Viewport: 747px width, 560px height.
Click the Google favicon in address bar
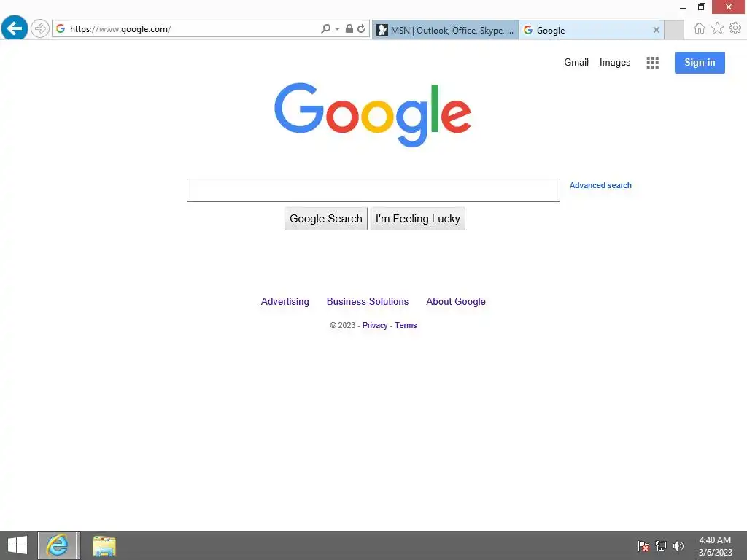coord(61,28)
